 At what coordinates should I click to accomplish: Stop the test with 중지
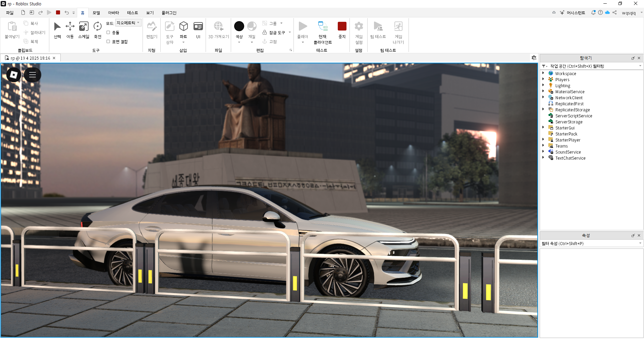click(342, 30)
